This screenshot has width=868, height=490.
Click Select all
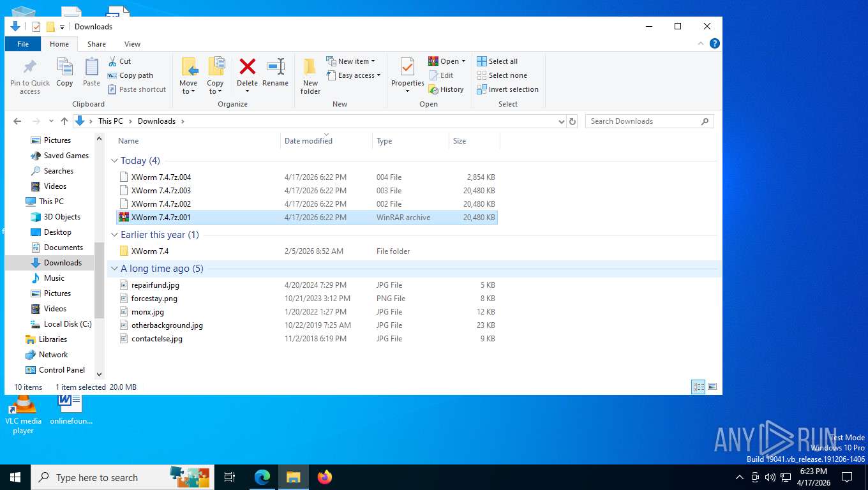tap(497, 61)
